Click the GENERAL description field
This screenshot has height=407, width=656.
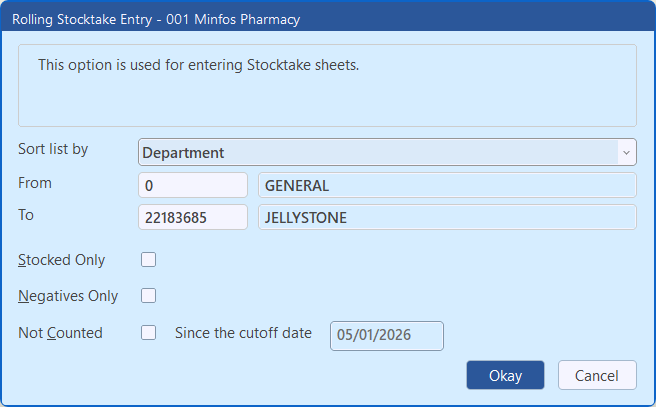click(446, 185)
